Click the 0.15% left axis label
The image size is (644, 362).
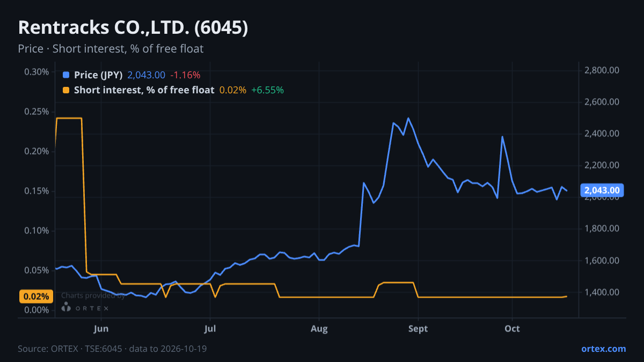(36, 191)
